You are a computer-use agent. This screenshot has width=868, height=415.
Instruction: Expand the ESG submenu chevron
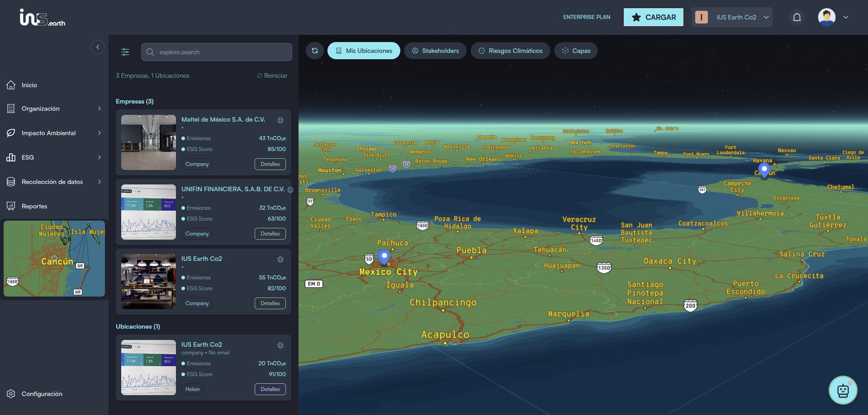(100, 157)
